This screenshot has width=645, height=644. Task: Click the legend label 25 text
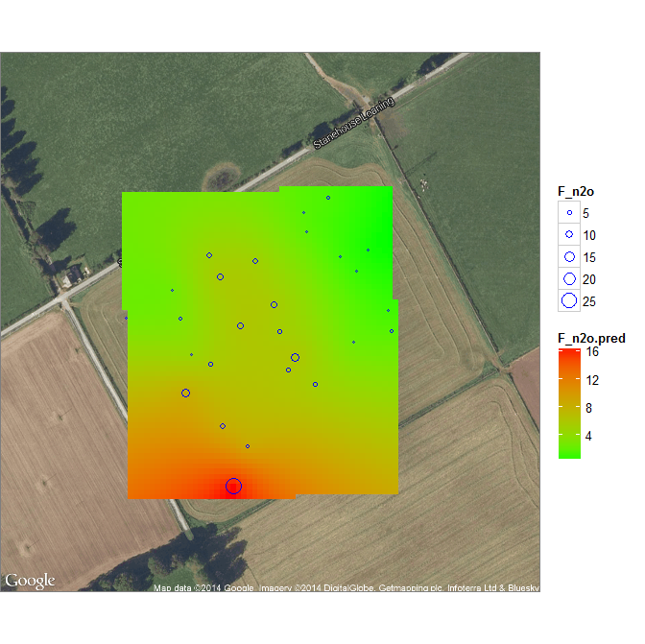592,301
